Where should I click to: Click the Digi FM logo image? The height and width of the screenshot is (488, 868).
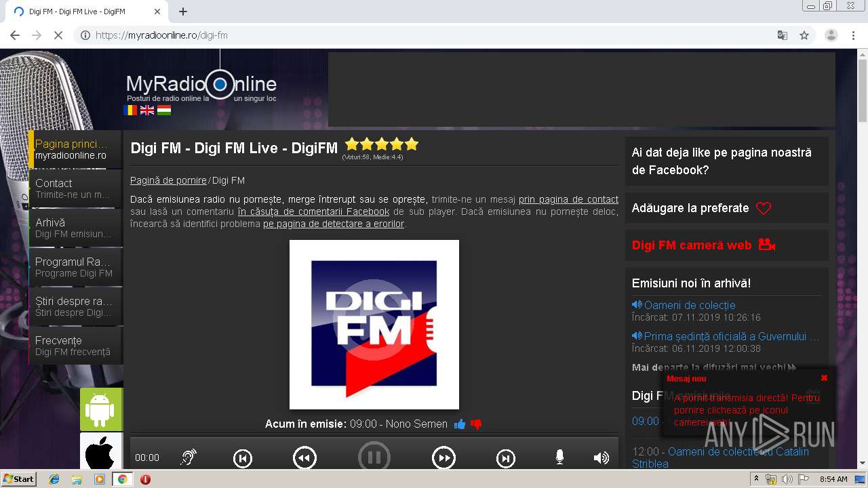click(x=374, y=325)
